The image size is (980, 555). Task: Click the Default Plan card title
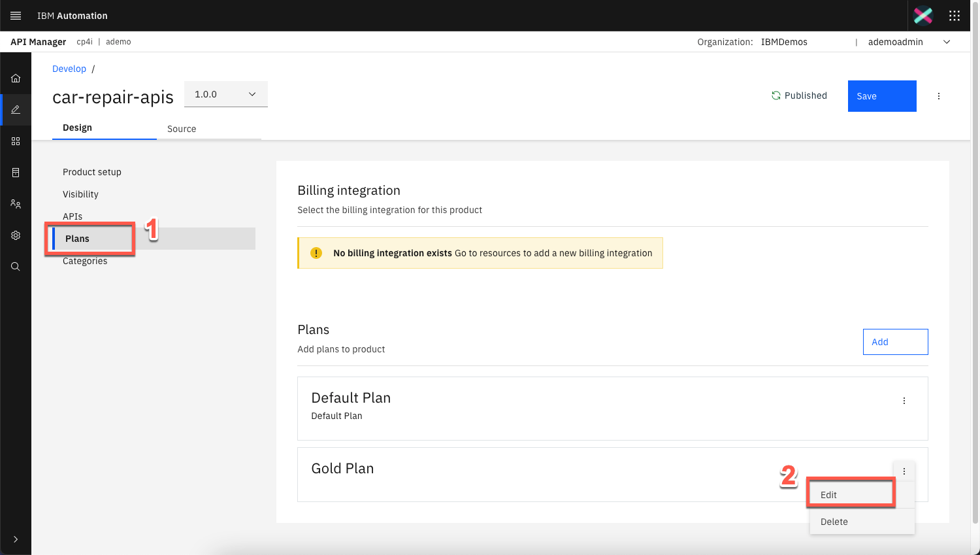tap(351, 397)
